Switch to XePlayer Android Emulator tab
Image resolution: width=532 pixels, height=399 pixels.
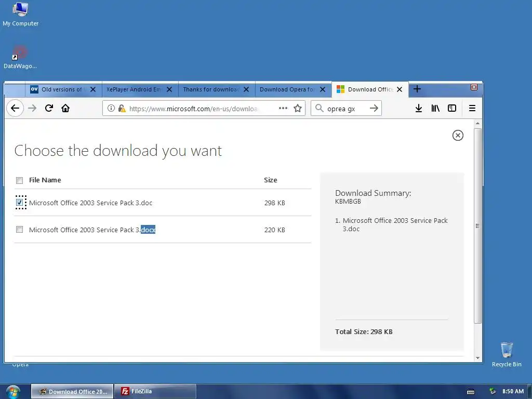click(x=140, y=89)
